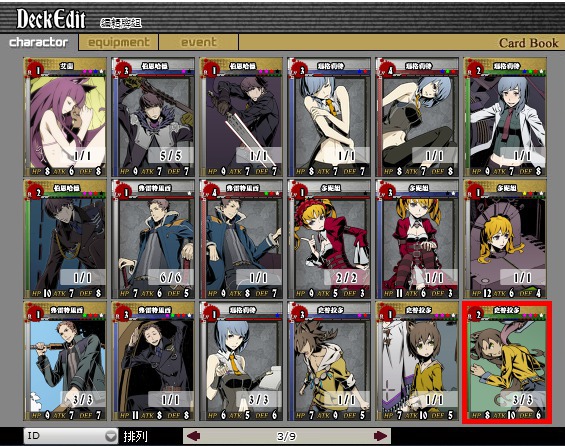Viewport: 565px width, 446px height.
Task: Select light-blue background man card showing 3/3
Action: click(x=65, y=361)
